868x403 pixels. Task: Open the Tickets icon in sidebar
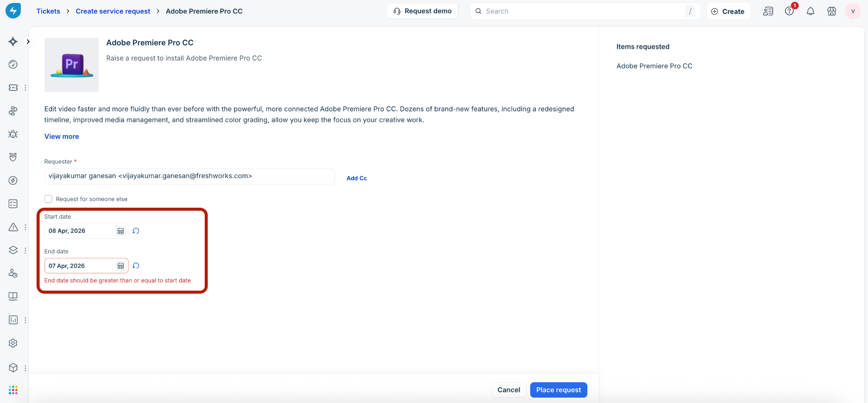[x=13, y=88]
